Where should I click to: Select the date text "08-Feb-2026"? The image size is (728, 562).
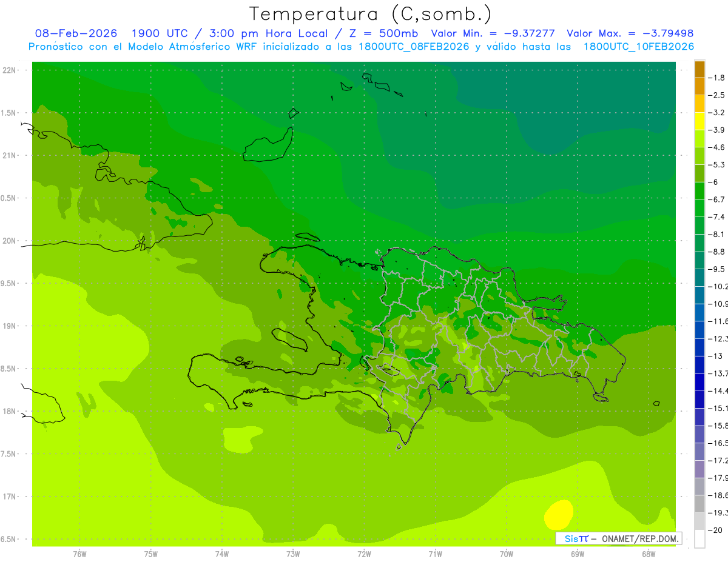pos(76,33)
